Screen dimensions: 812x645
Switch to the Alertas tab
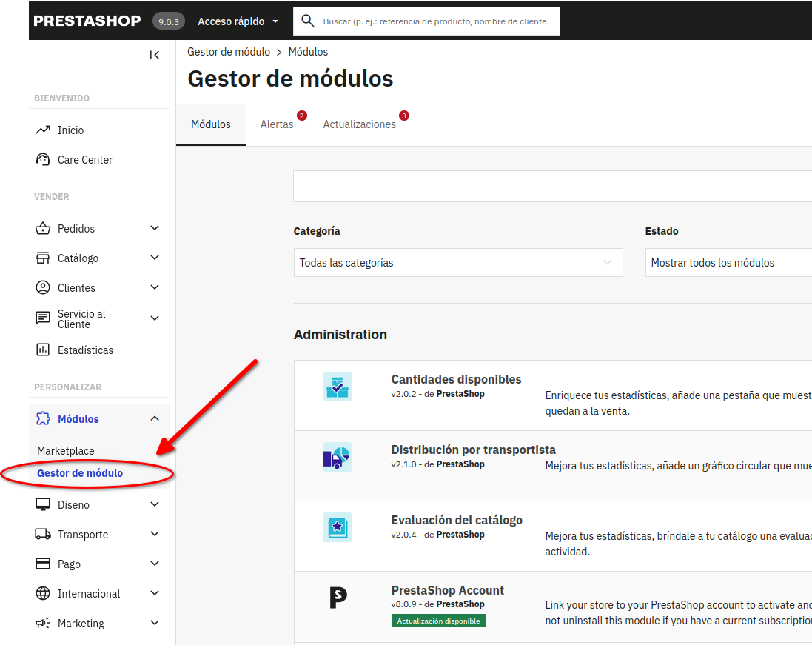click(277, 124)
